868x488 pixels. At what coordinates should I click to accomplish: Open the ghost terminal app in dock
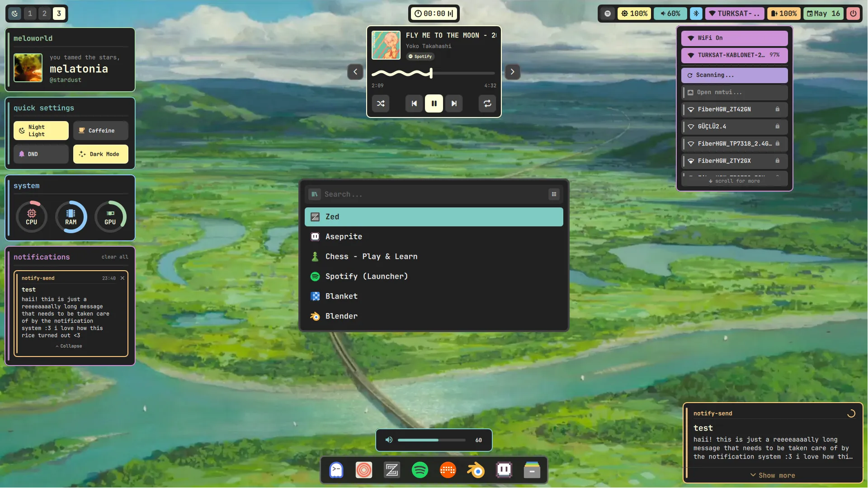[336, 470]
